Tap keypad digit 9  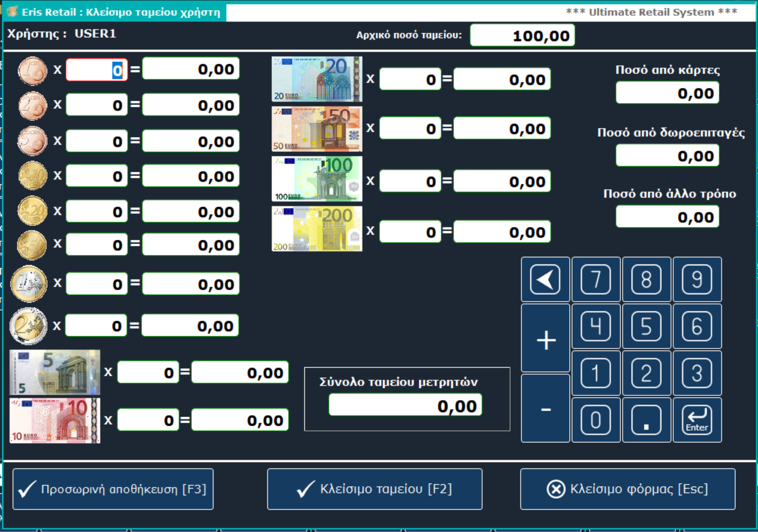click(x=697, y=279)
